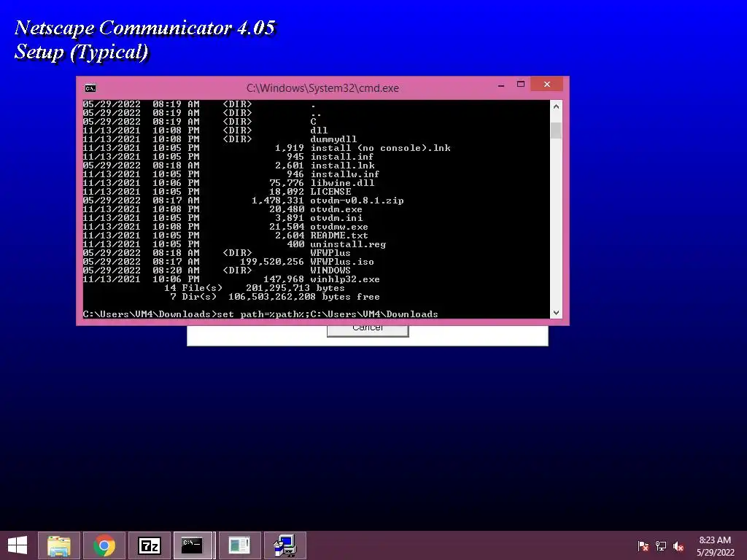Click the Action Center flag tray icon

[643, 545]
